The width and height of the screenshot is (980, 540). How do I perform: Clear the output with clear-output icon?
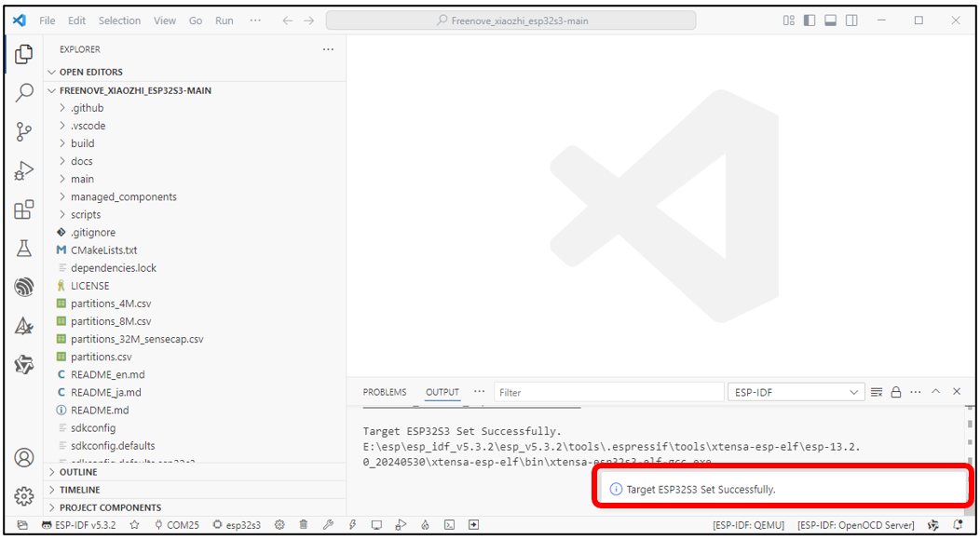(877, 392)
